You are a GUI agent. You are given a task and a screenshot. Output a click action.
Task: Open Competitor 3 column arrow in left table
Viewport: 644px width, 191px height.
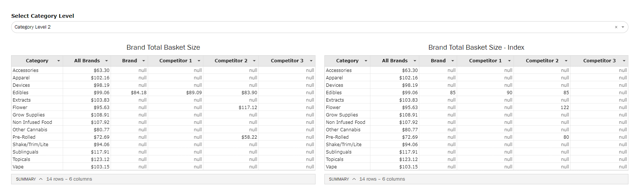311,61
